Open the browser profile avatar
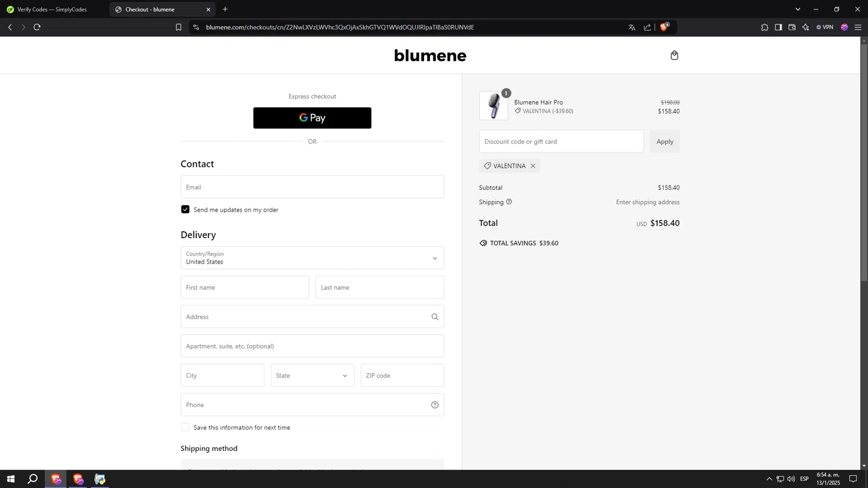The width and height of the screenshot is (868, 488). click(x=844, y=27)
